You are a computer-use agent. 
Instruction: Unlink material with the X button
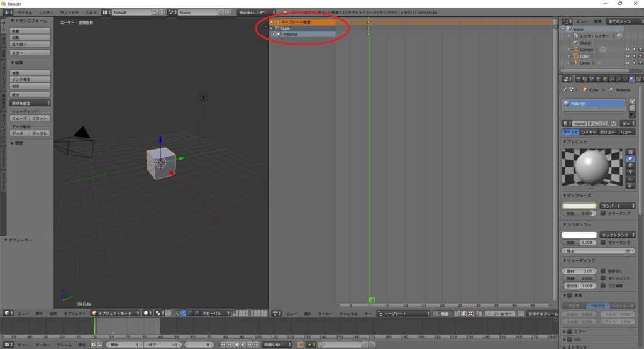(x=604, y=124)
